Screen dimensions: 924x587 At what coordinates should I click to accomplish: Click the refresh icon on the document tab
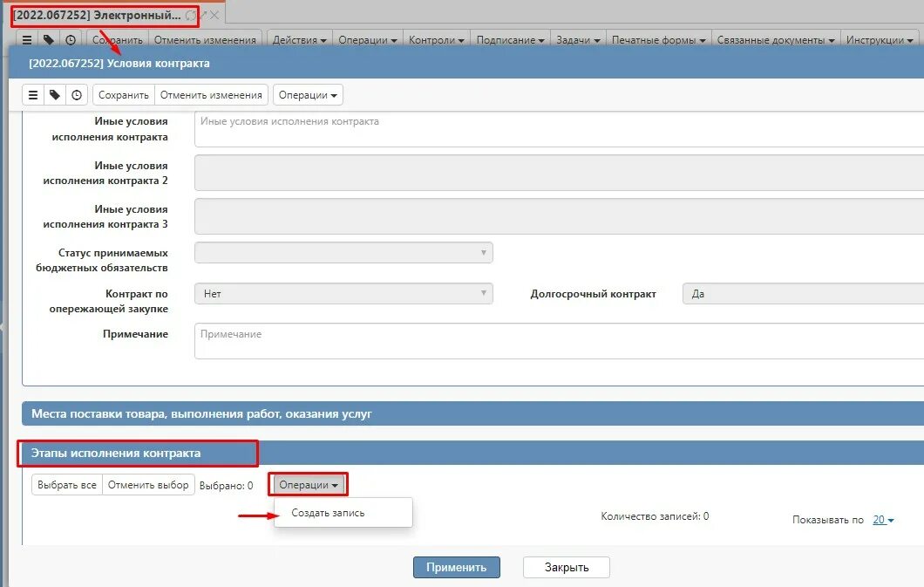coord(190,16)
